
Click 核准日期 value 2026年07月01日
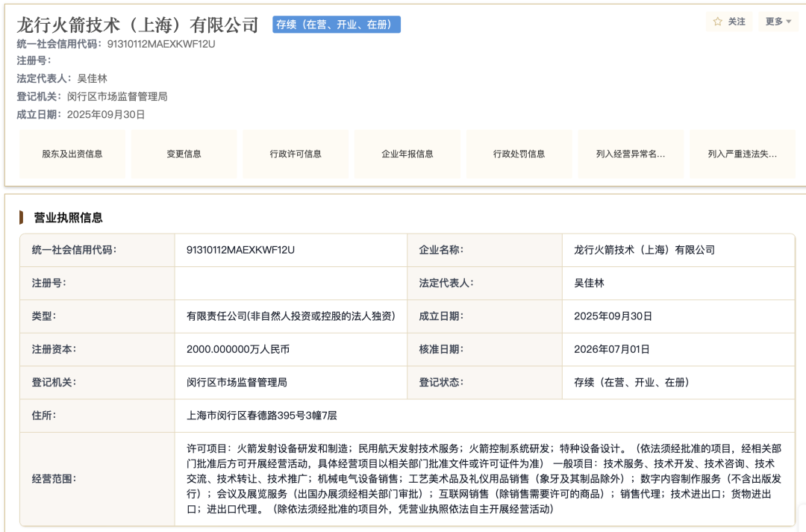[x=612, y=349]
